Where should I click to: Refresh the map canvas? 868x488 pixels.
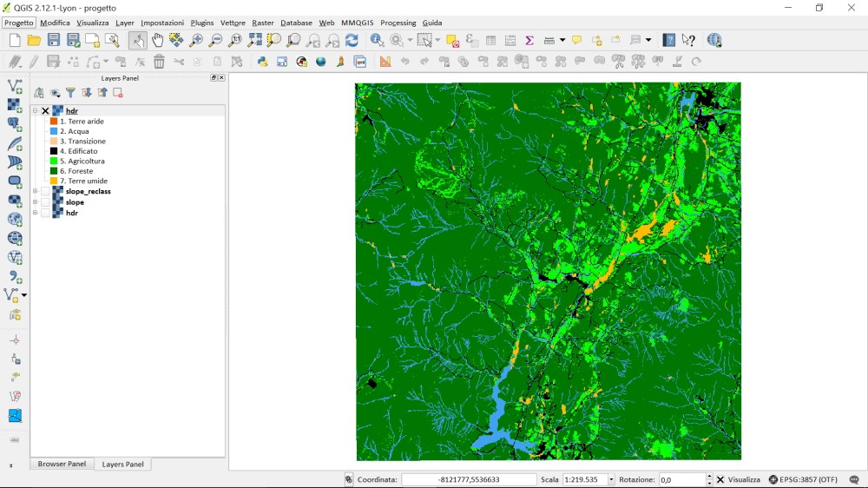click(x=352, y=40)
